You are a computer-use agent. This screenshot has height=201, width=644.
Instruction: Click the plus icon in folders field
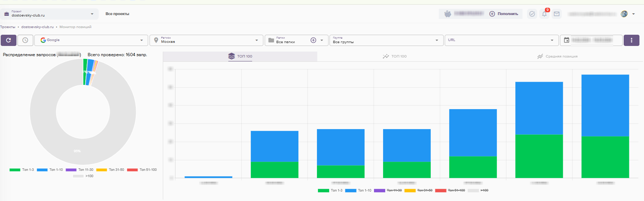coord(313,40)
